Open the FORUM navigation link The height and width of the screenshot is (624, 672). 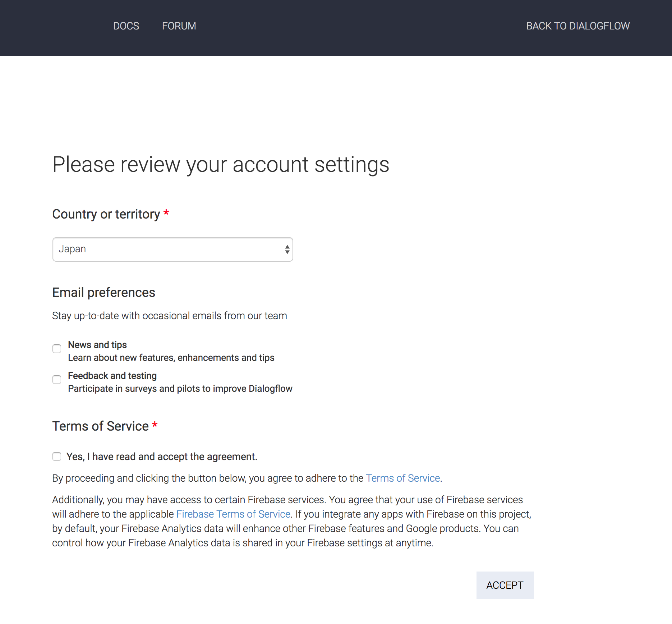[179, 26]
